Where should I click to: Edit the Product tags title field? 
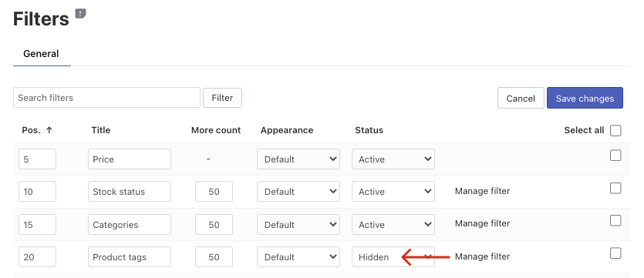[x=130, y=256]
